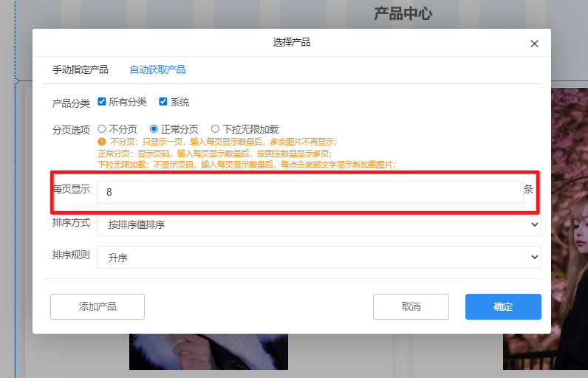Toggle the 系统 checkbox
Viewport: 588px width, 378px height.
(x=163, y=102)
